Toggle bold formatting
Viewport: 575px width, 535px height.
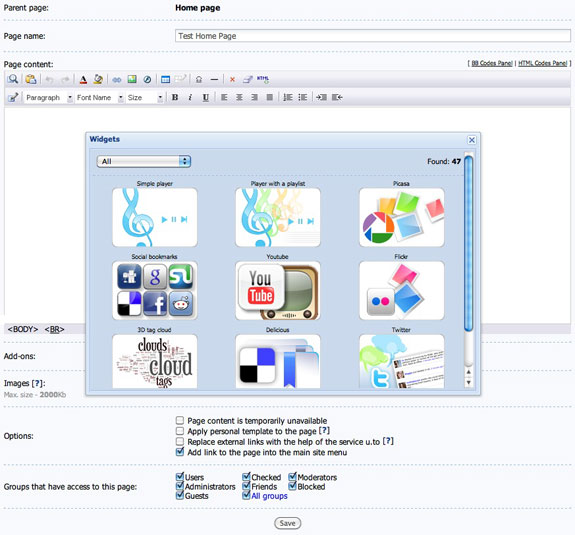175,98
